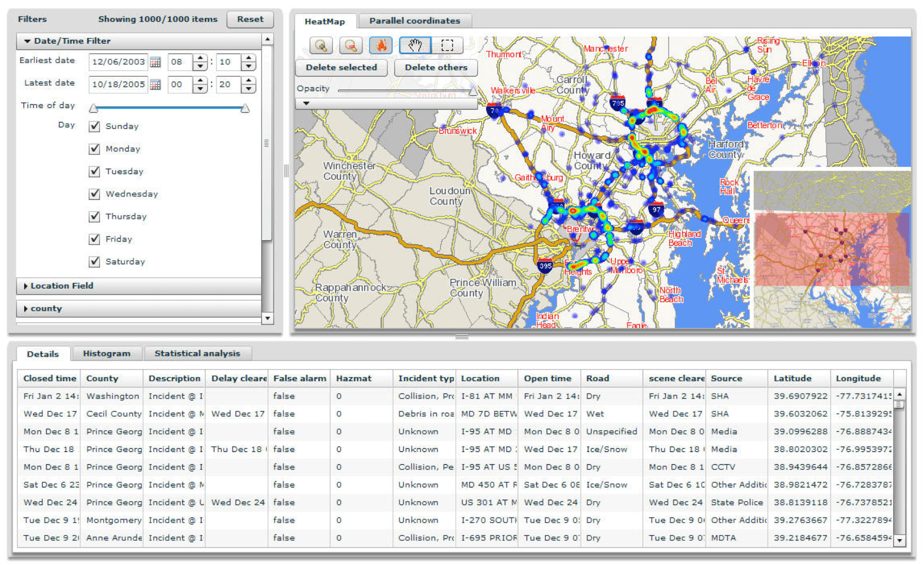
Task: Switch to the Parallel coordinates tab
Action: click(415, 21)
